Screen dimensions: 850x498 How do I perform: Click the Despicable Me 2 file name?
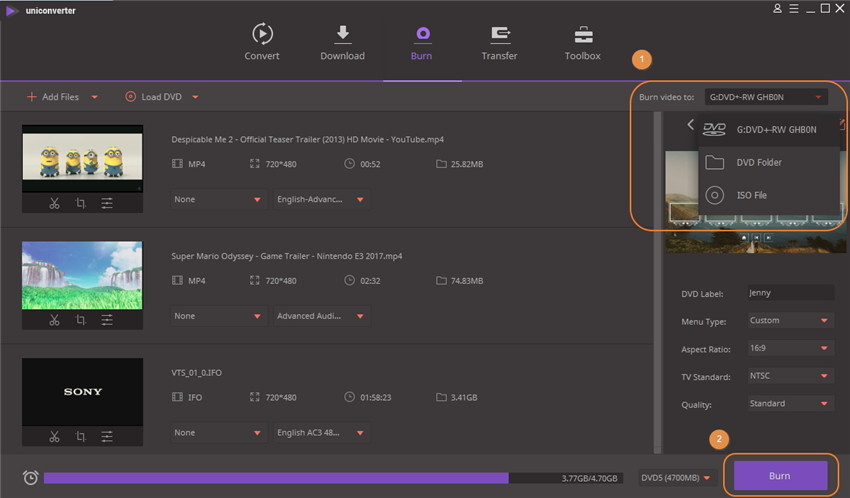pos(307,140)
